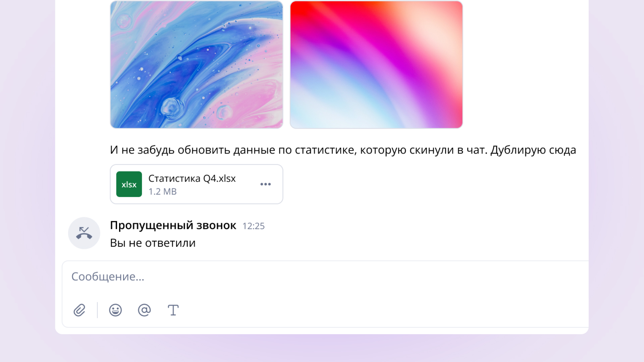Click the green xlsx file type icon
This screenshot has height=362, width=644.
129,184
